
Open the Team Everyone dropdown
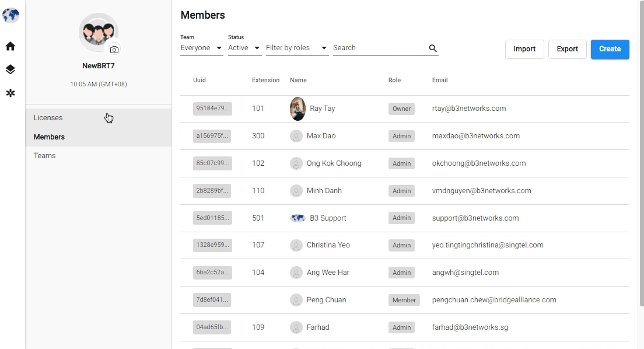202,48
